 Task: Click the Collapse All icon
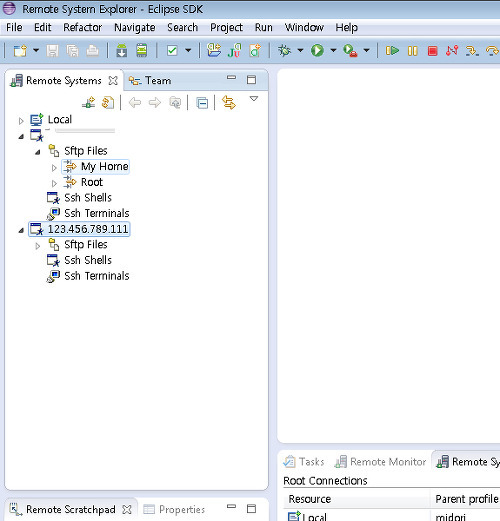click(x=202, y=103)
